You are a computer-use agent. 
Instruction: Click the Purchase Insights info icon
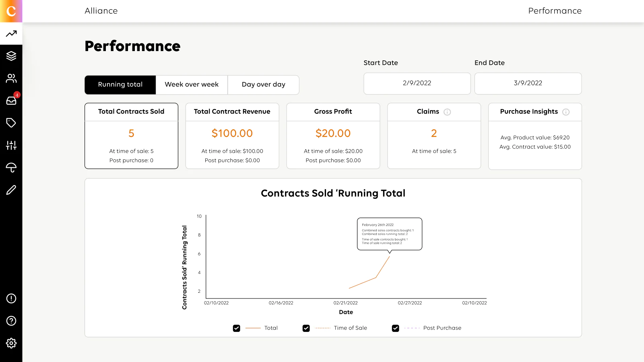coord(566,112)
